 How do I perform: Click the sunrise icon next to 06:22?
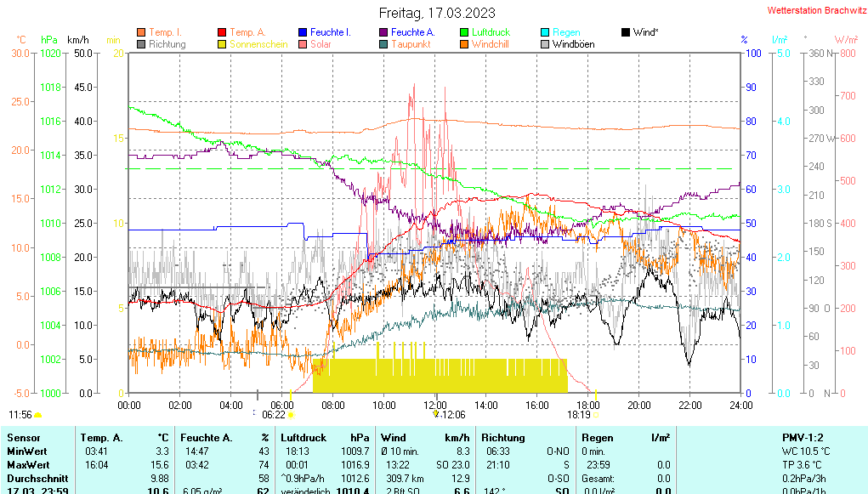[292, 415]
